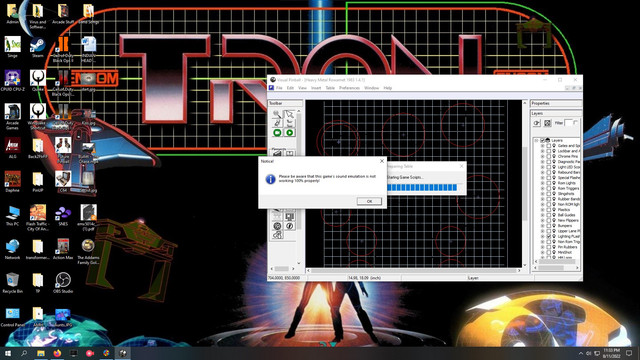Click the checkered select-all layers icon
The image size is (640, 360).
(547, 123)
